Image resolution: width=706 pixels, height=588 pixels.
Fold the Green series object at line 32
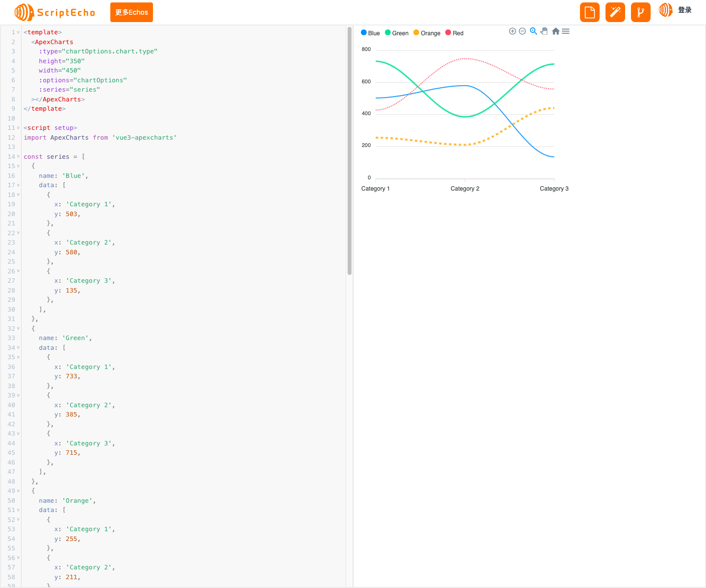(x=19, y=329)
